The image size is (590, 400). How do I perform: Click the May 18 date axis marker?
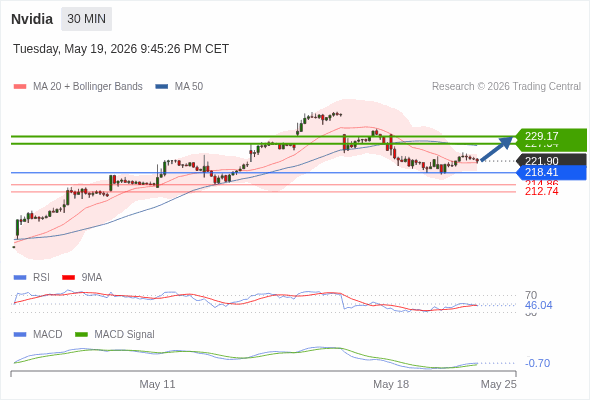click(391, 384)
